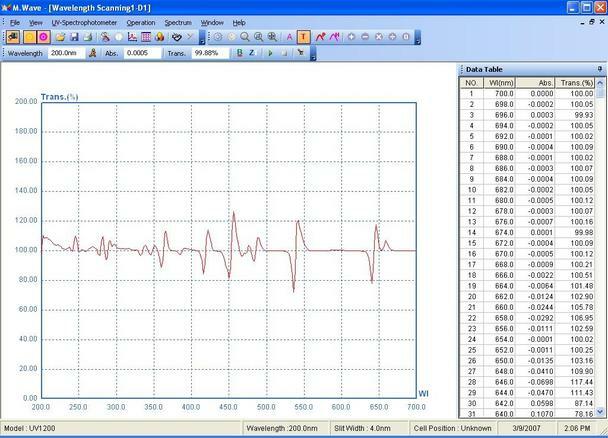The width and height of the screenshot is (608, 438).
Task: Click the round plus icon after curve icons
Action: tap(351, 37)
